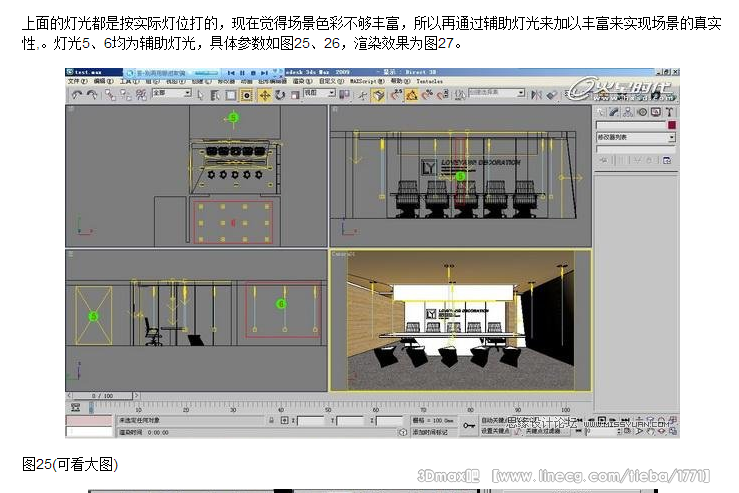Click the Align tool icon
Screen dimensions: 739x493
click(551, 95)
